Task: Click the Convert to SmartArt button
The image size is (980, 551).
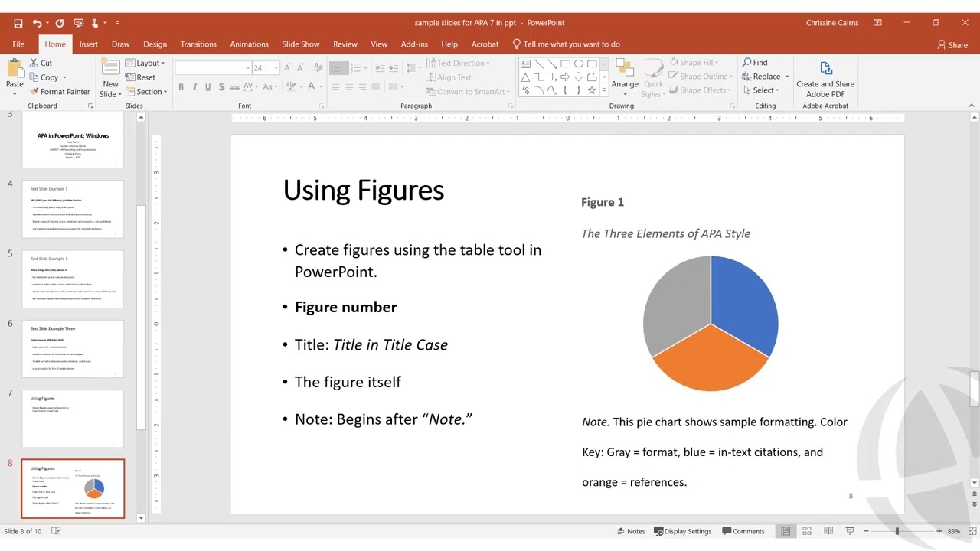Action: (467, 92)
